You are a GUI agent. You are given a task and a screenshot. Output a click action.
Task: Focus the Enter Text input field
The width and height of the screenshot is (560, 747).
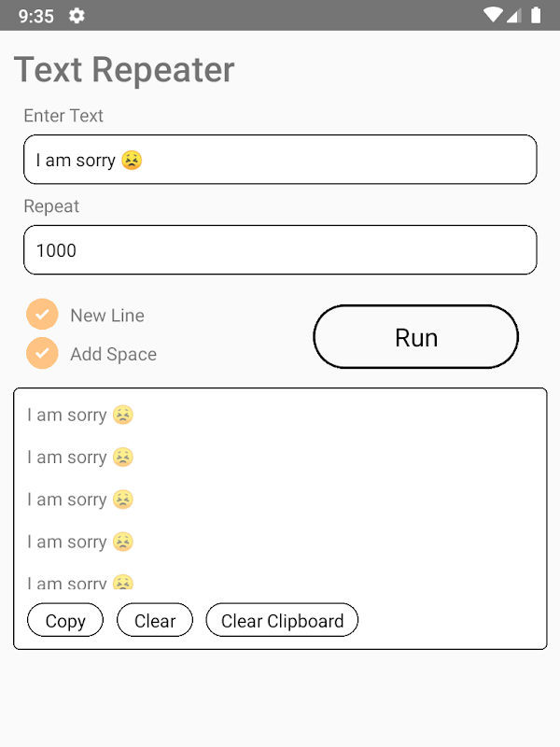[x=280, y=160]
